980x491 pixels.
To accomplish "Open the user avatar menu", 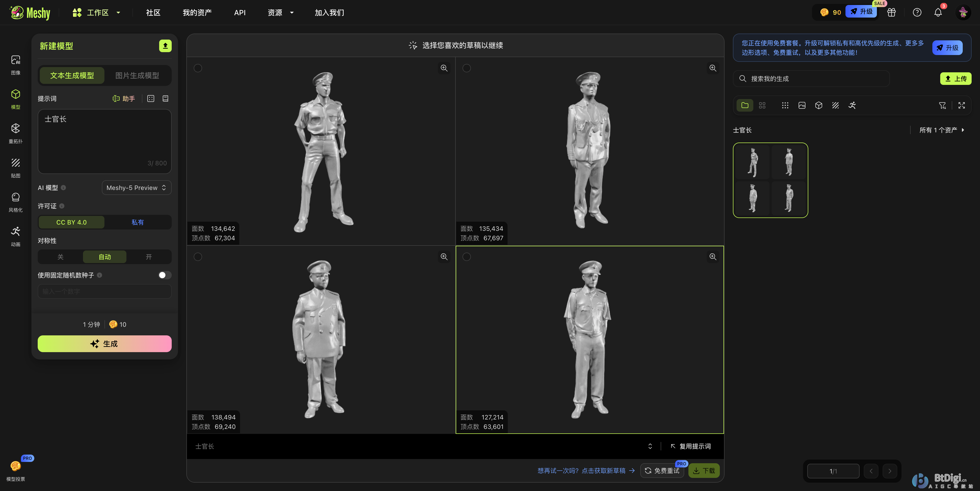I will pyautogui.click(x=963, y=13).
